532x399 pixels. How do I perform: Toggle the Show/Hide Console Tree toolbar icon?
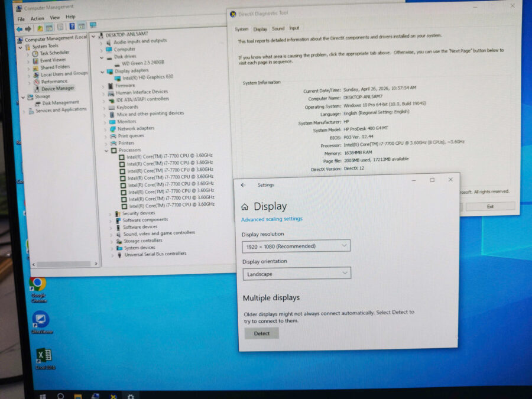50,28
